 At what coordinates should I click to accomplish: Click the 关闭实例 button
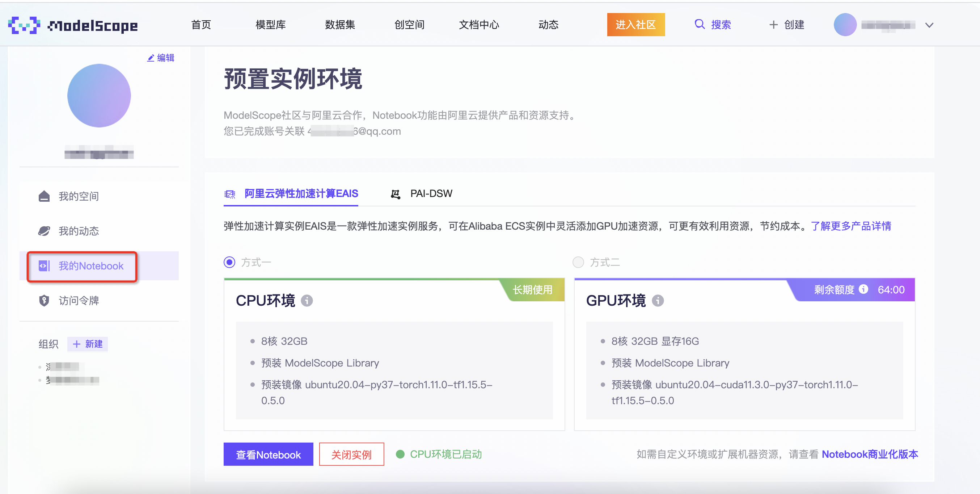pyautogui.click(x=351, y=455)
